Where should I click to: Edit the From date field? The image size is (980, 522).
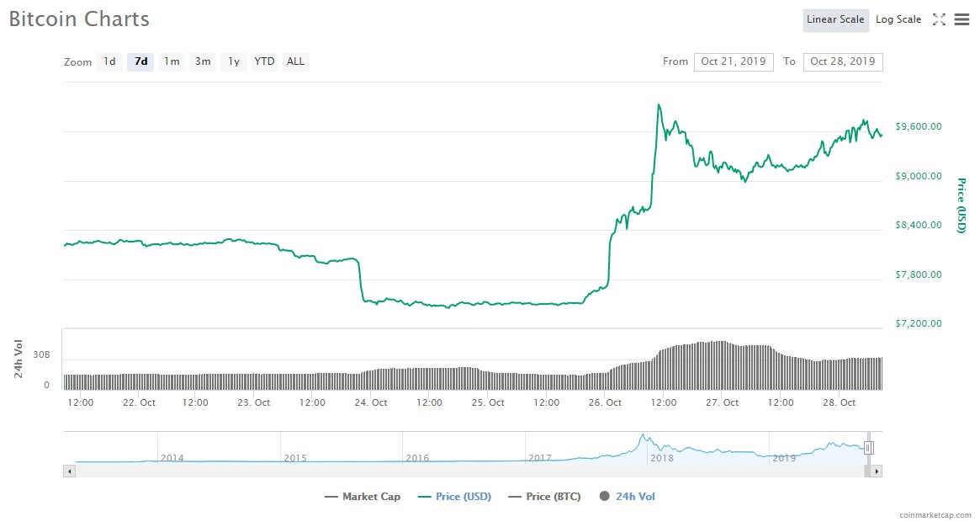734,61
